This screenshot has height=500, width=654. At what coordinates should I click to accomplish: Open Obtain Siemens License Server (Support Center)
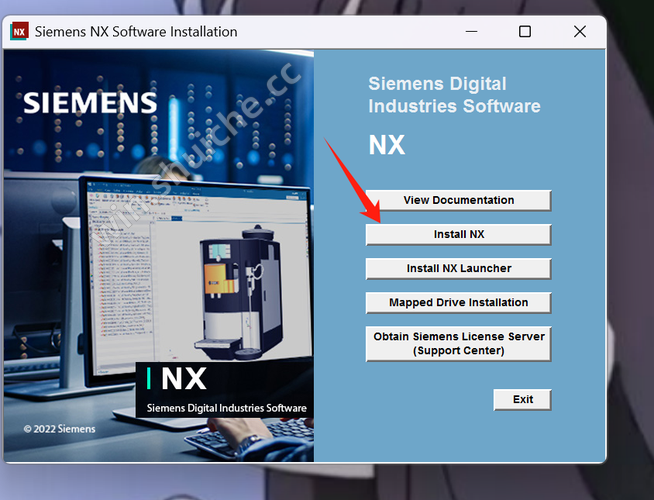coord(458,344)
